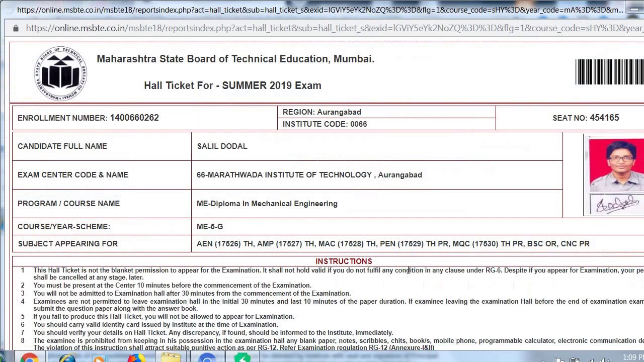Click the orange media player taskbar icon
Screen dimensions: 644x362
[99, 357]
